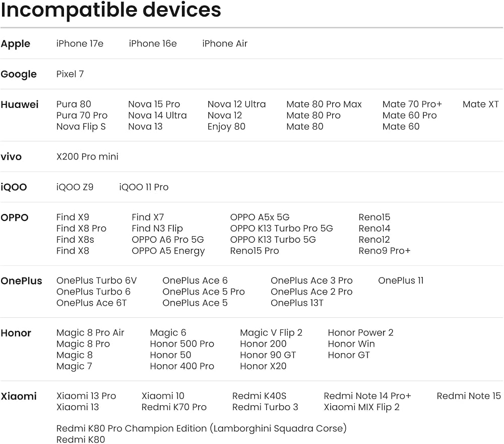Select Reno9 Pro+ in OPPO list

[x=385, y=251]
